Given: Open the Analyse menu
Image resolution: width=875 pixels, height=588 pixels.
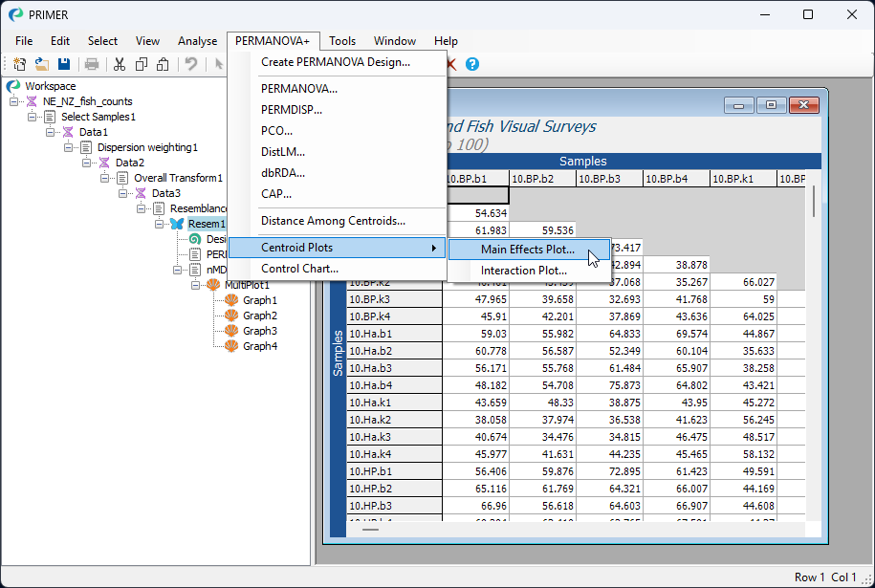Looking at the screenshot, I should tap(197, 41).
